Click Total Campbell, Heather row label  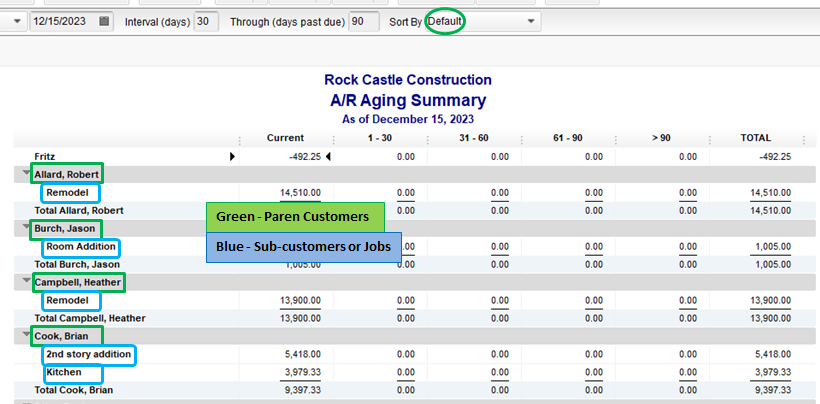click(90, 318)
